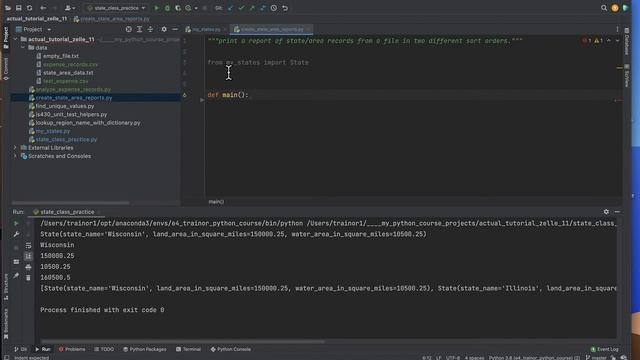The height and width of the screenshot is (360, 640).
Task: Open Git history clock icon
Action: [274, 8]
